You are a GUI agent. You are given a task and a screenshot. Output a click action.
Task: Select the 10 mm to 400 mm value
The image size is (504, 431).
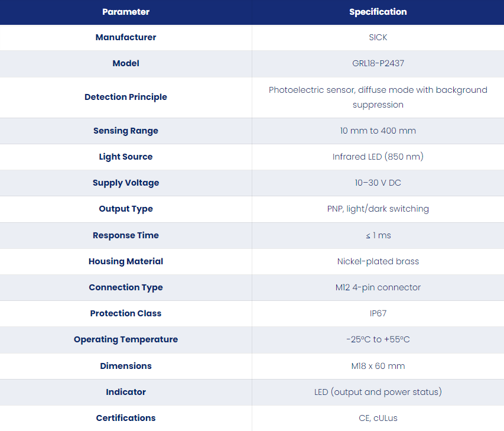(x=378, y=131)
